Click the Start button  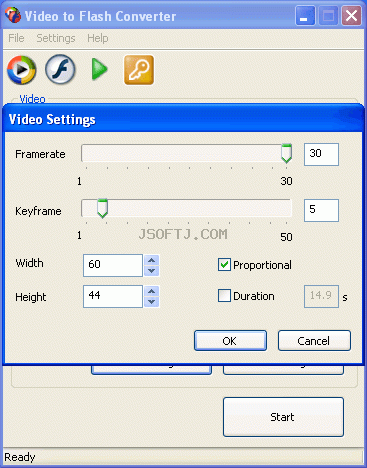click(283, 417)
